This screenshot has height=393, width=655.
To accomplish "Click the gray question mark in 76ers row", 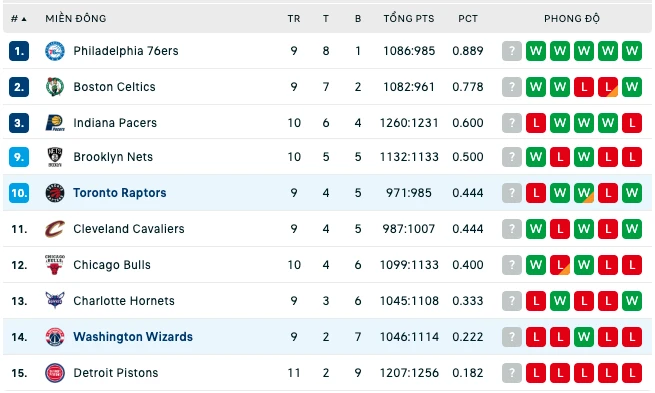I will tap(512, 51).
